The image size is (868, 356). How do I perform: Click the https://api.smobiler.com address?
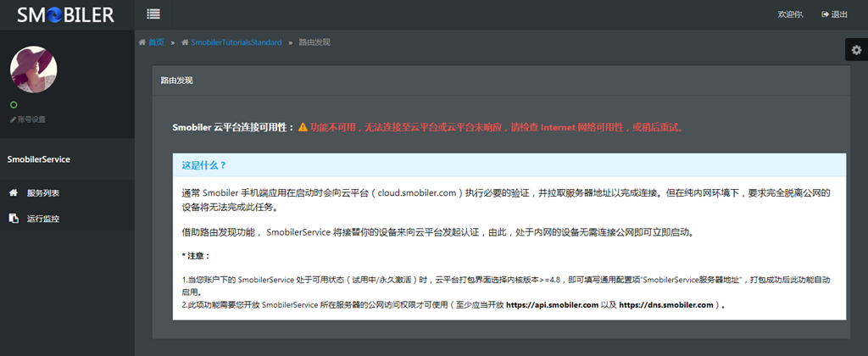tap(553, 304)
